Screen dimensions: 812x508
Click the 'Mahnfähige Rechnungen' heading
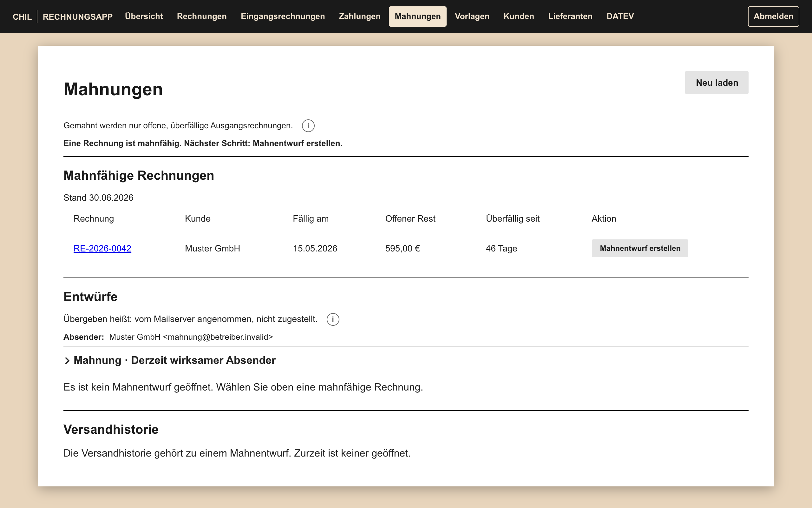click(x=139, y=175)
